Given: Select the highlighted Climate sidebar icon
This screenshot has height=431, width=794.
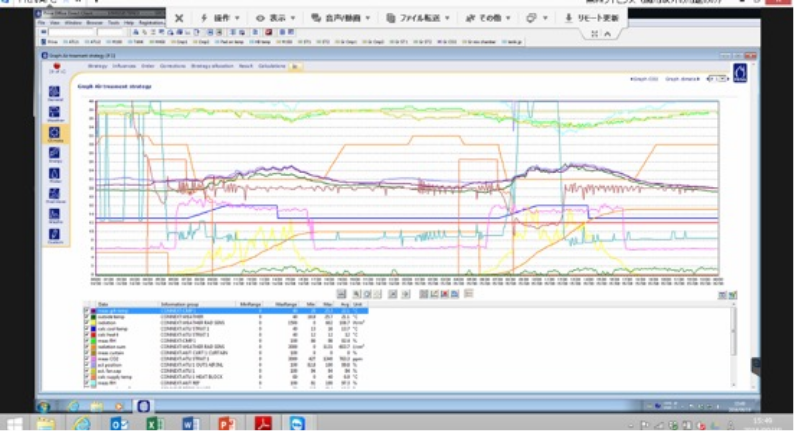Looking at the screenshot, I should point(54,133).
